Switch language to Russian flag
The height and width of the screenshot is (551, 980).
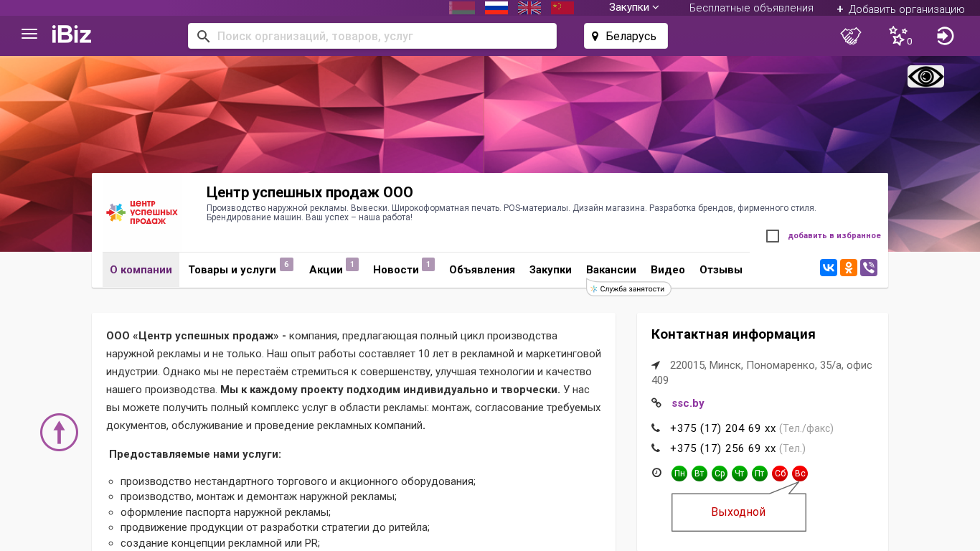click(x=496, y=8)
